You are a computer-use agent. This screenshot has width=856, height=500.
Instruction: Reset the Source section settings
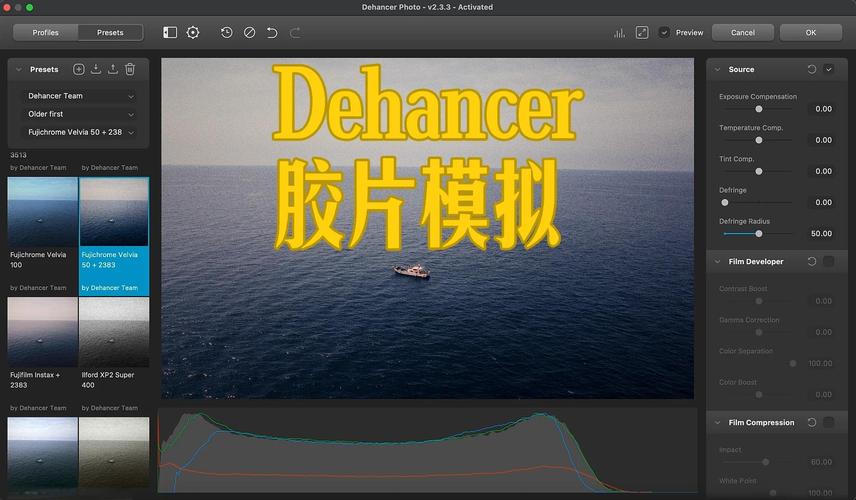pos(811,69)
